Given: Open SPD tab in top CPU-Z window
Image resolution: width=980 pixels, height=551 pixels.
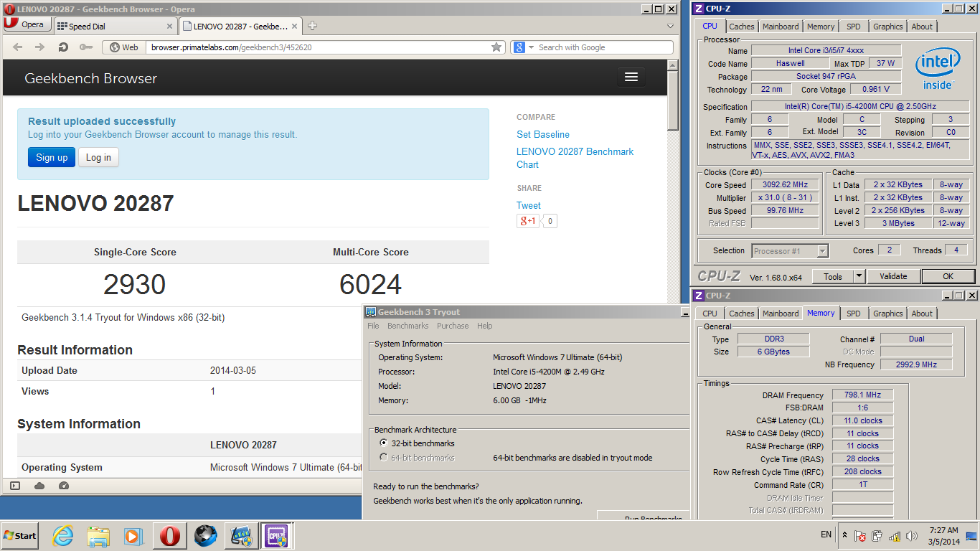Looking at the screenshot, I should (x=853, y=27).
